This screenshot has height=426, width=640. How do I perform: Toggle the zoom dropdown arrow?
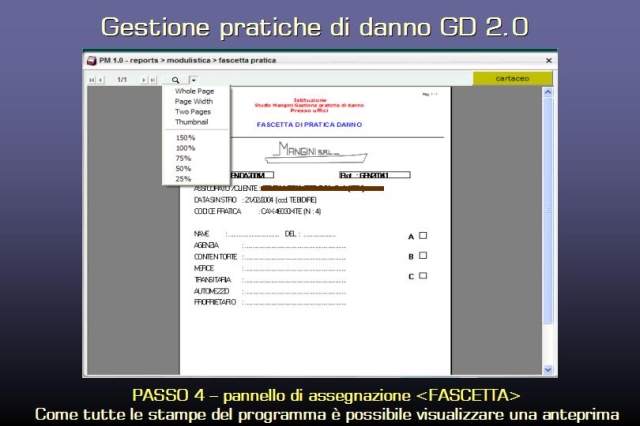click(x=193, y=79)
